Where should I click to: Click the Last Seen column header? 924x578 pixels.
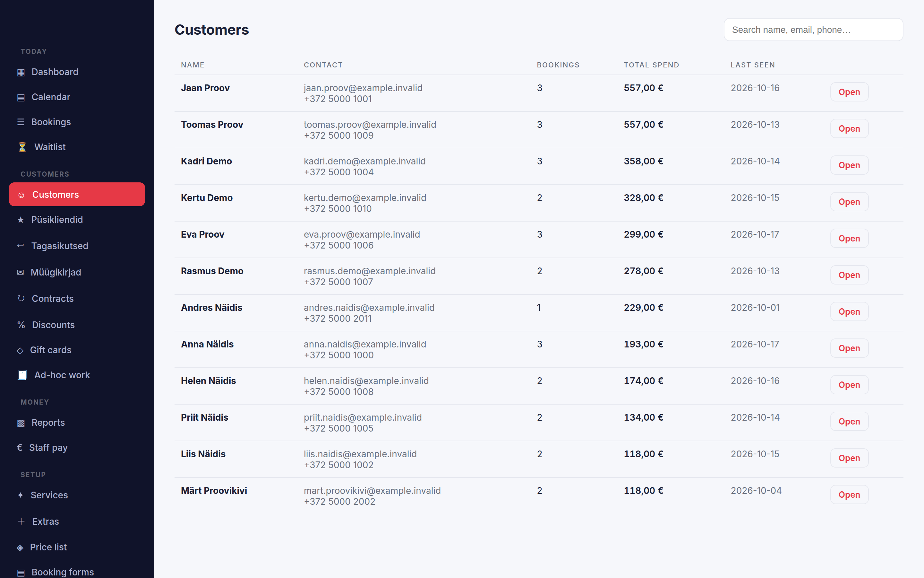pos(753,65)
